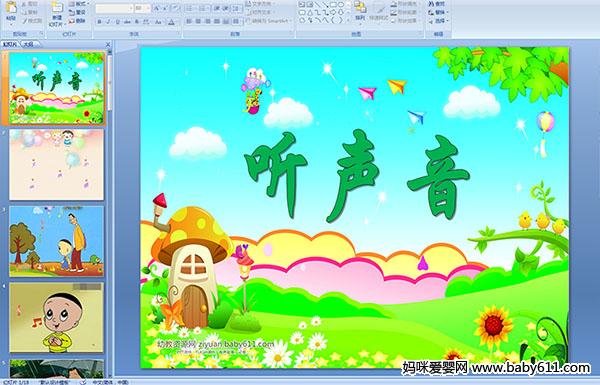Decrease the list indent level
600x385 pixels.
[217, 8]
